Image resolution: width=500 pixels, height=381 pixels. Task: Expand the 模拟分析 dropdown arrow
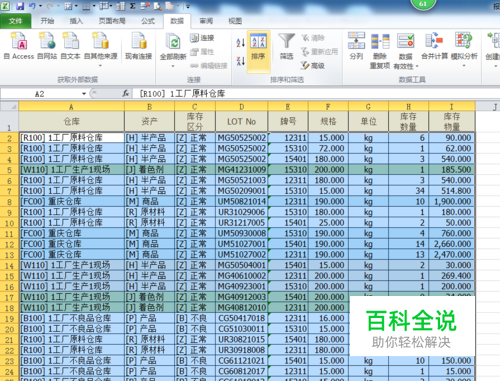(464, 66)
